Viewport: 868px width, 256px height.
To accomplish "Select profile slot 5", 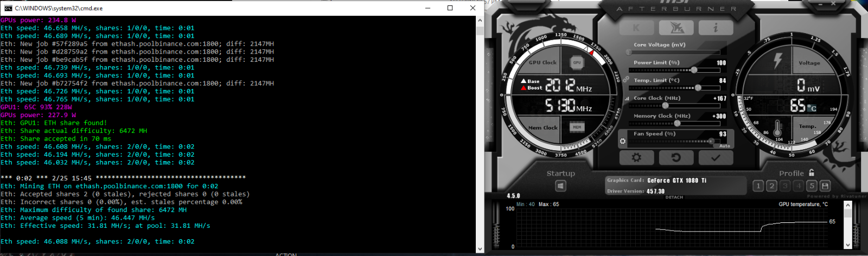I will point(812,186).
